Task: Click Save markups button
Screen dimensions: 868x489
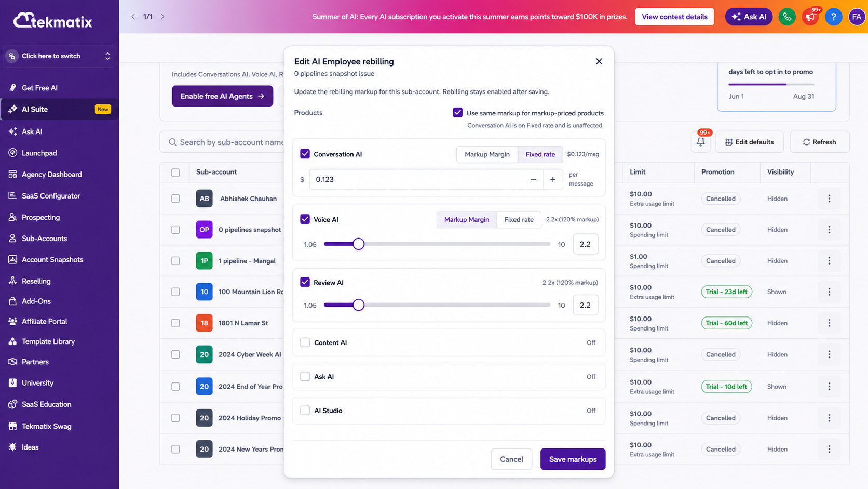Action: coord(573,459)
